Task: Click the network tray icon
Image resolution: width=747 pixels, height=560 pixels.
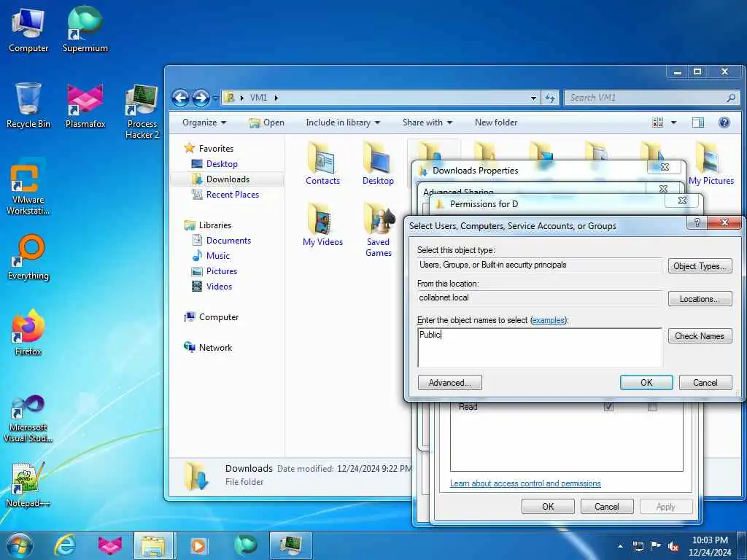Action: [638, 546]
